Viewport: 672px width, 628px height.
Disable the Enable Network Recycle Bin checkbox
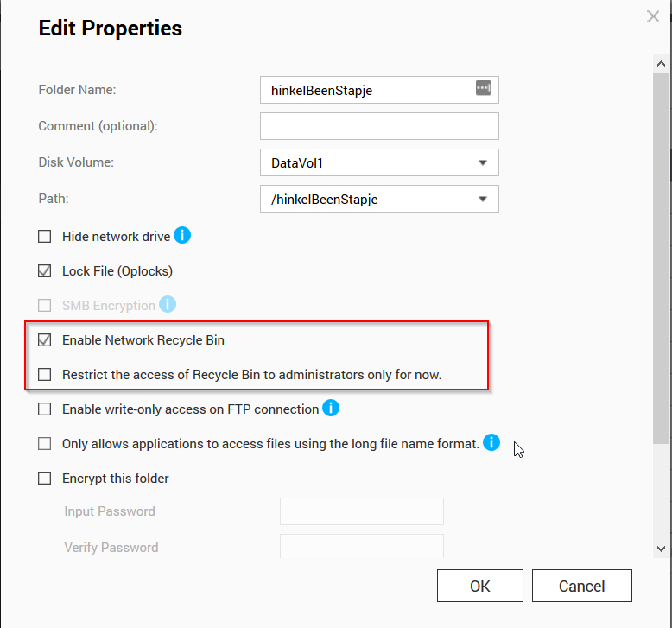45,340
